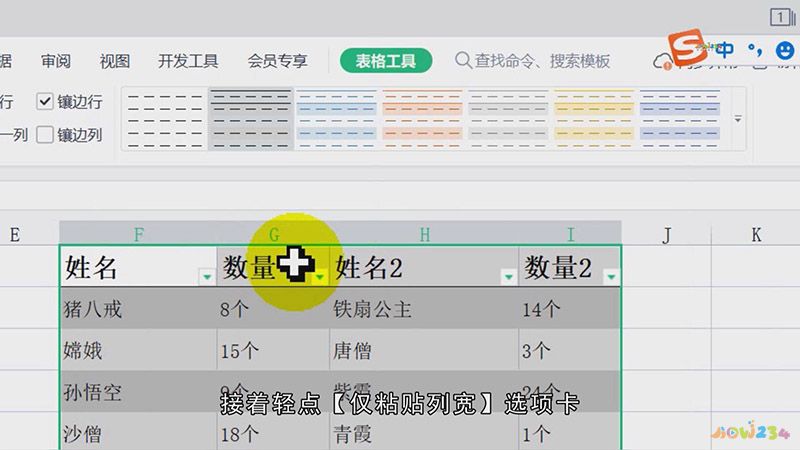Select the cell 3个
The height and width of the screenshot is (450, 800).
coord(570,350)
